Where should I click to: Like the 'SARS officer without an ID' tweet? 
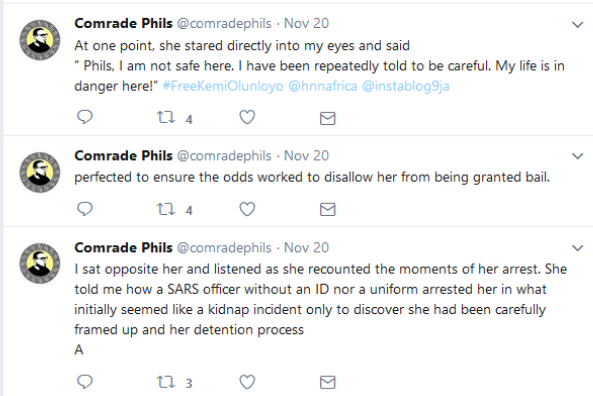point(247,382)
